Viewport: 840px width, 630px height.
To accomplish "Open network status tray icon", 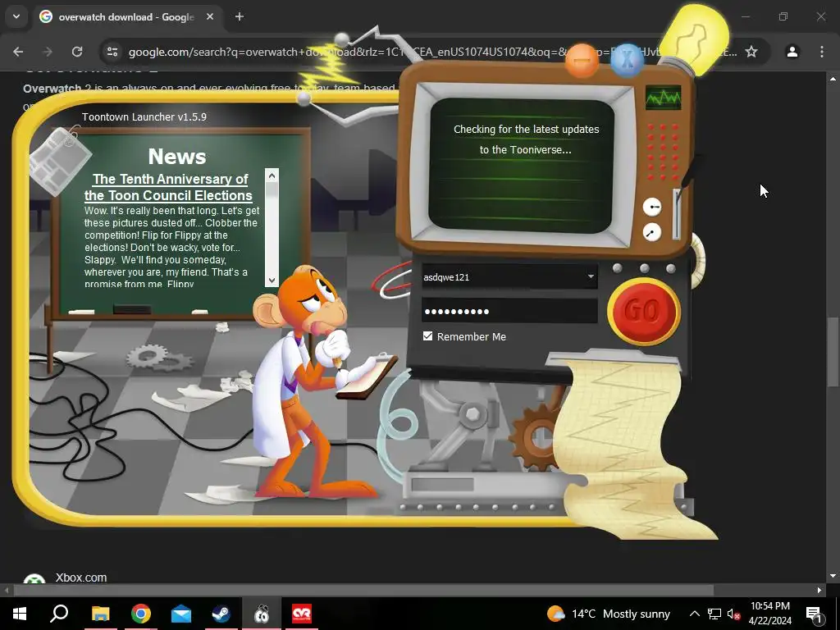I will point(714,614).
